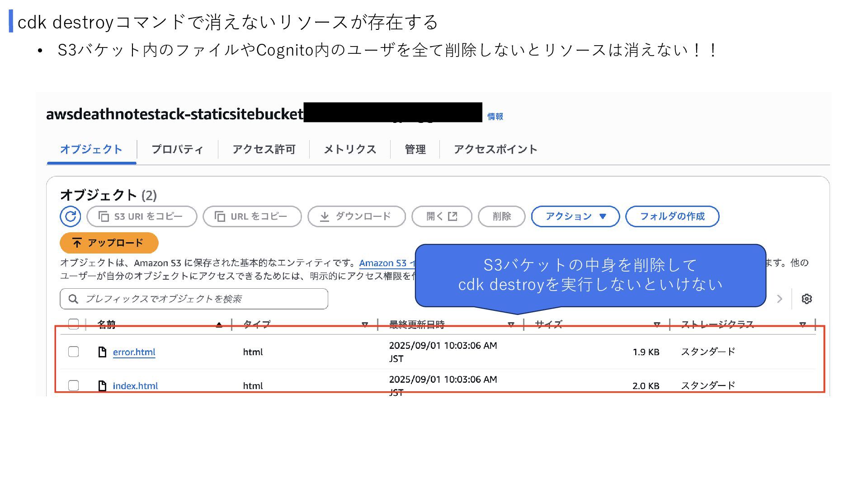The width and height of the screenshot is (868, 488).
Task: Follow the Amazon S3 documentation link
Action: pos(387,263)
